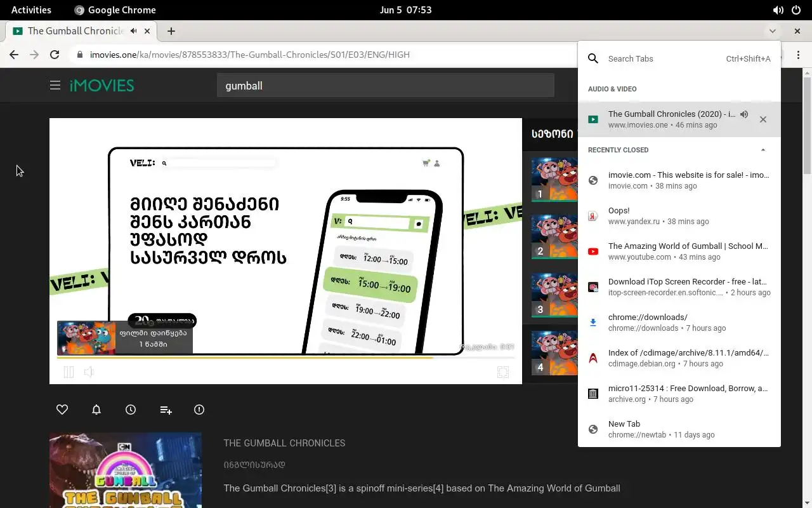The image size is (812, 508).
Task: Click the Gumball Chronicles poster image
Action: (126, 471)
